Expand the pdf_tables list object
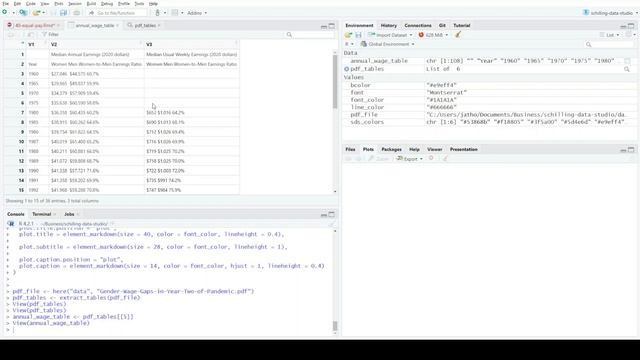Screen dimensions: 640x360 (347, 69)
